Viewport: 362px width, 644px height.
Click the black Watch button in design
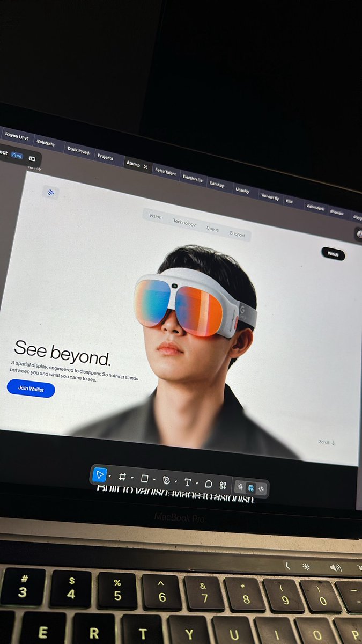[333, 254]
